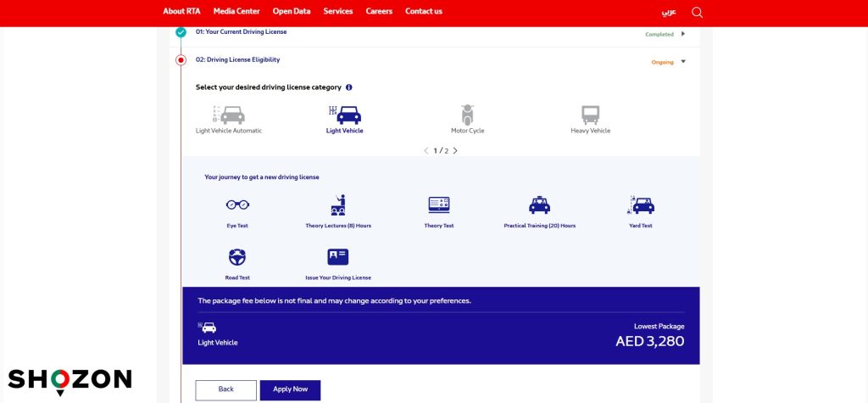
Task: Click the AED 3,280 package price
Action: pyautogui.click(x=650, y=341)
